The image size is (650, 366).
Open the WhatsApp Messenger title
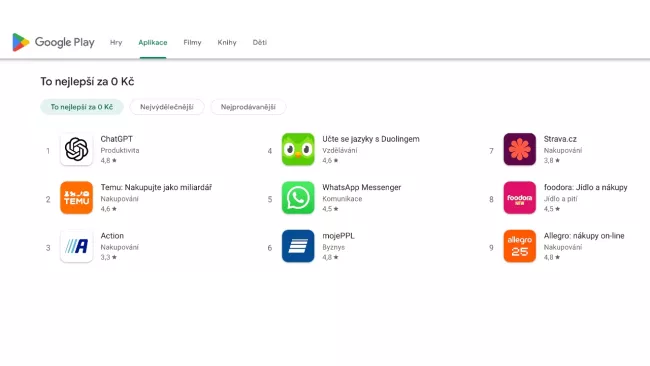point(361,187)
